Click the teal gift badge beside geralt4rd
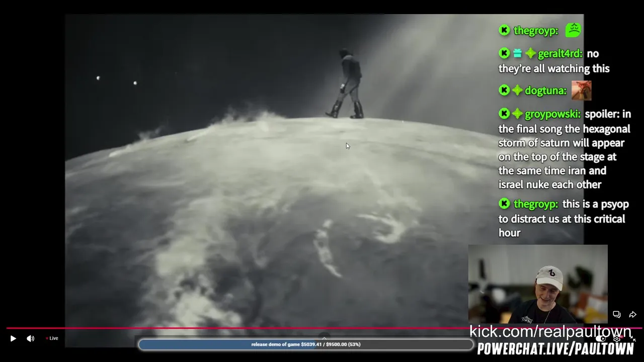Viewport: 644px width, 362px height. tap(517, 53)
